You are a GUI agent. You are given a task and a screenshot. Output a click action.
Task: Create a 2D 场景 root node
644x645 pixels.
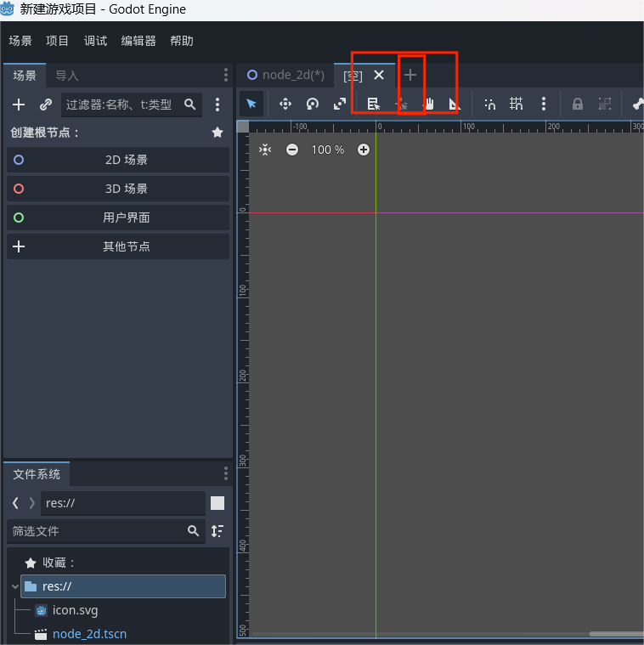[118, 160]
